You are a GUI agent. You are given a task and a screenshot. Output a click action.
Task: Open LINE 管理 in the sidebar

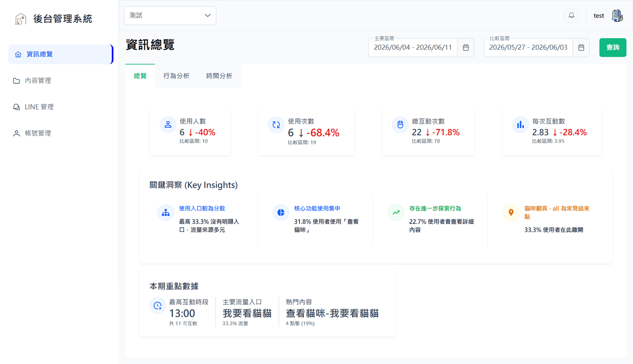61,107
